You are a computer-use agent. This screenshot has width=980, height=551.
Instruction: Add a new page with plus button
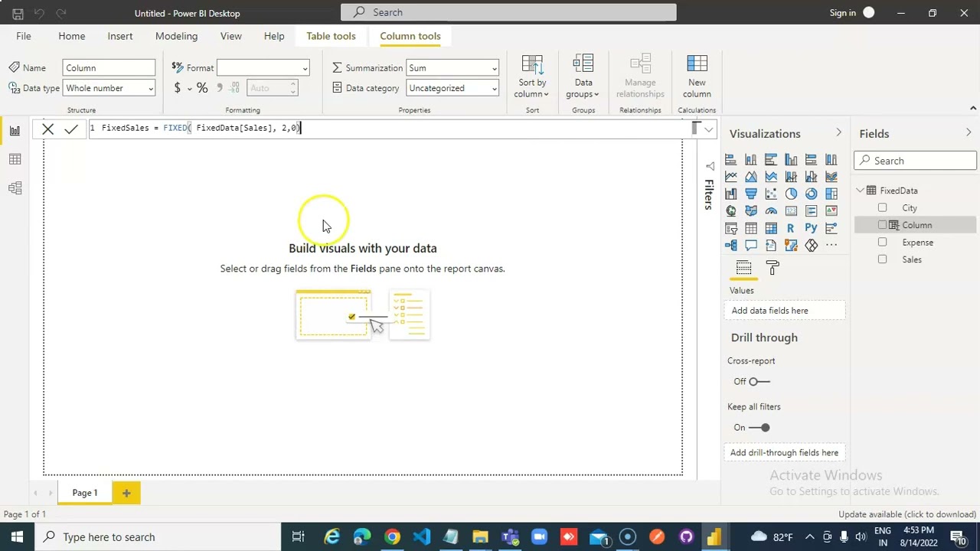click(126, 493)
